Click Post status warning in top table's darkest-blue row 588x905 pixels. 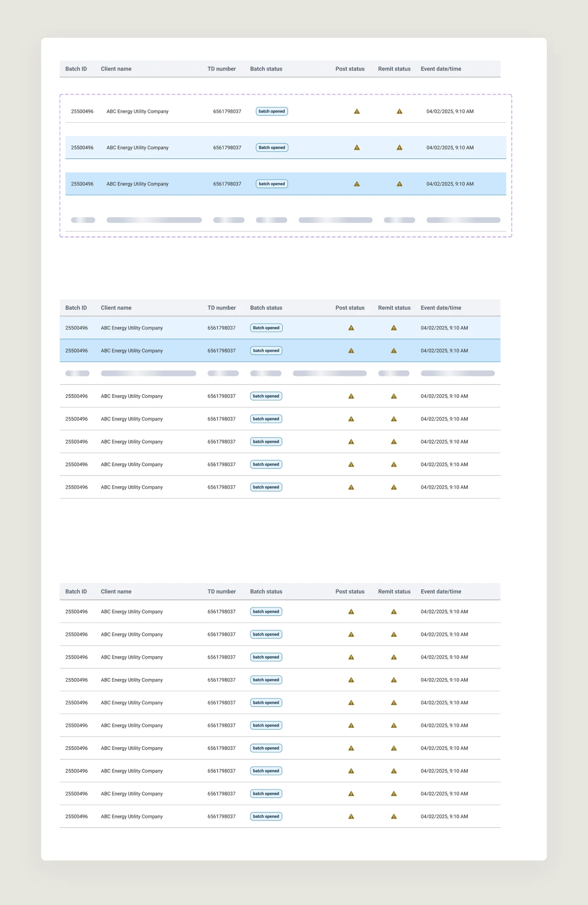(x=357, y=184)
